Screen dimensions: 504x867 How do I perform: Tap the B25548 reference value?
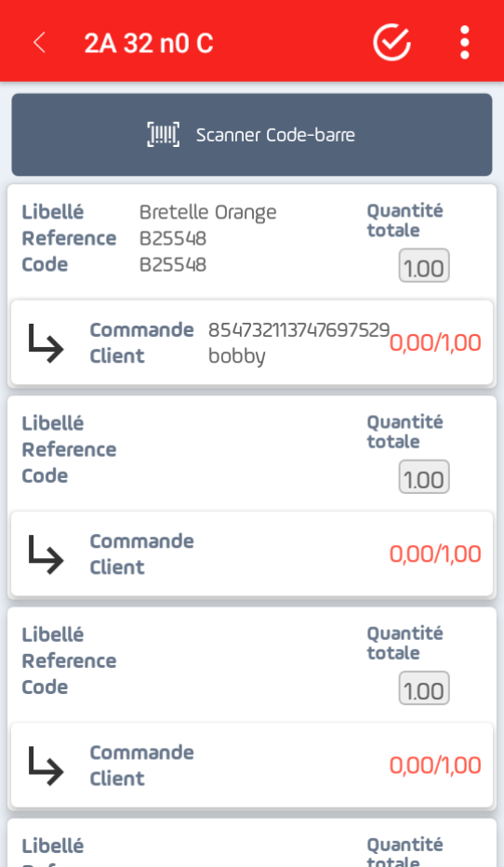[x=173, y=238]
